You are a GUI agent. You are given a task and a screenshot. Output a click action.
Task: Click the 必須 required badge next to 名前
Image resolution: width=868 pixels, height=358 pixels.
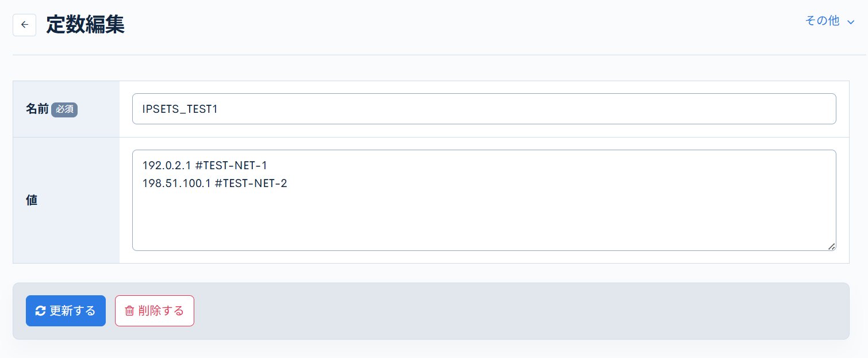pos(64,110)
